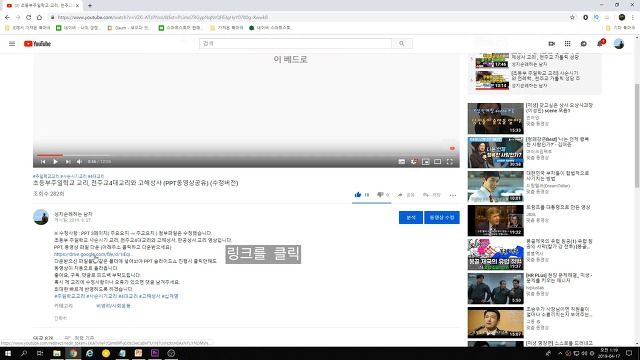Open the 대한민국 부자들이 합법적으로 video title
This screenshot has width=640, height=360.
pos(557,176)
